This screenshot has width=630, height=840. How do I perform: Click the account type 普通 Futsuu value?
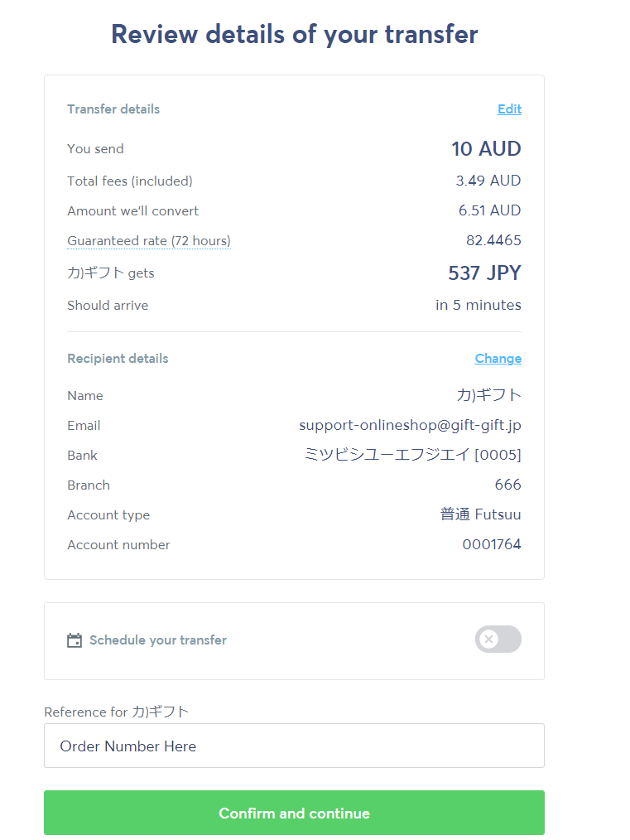pos(480,515)
